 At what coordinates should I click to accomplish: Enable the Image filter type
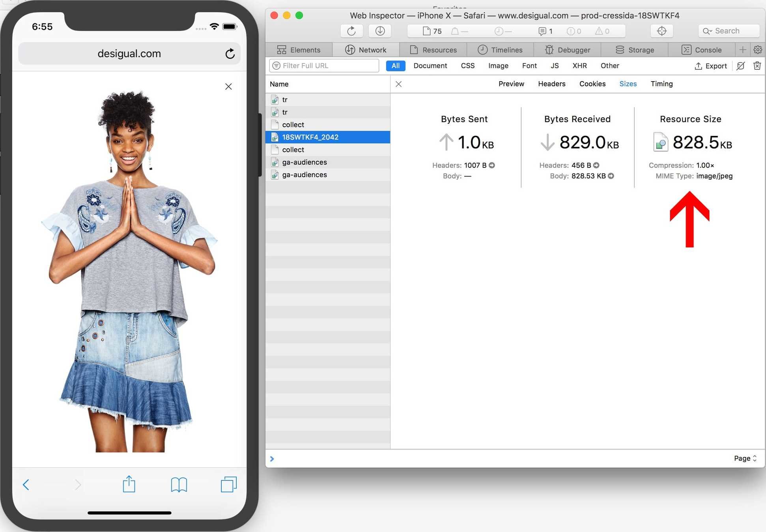coord(498,66)
